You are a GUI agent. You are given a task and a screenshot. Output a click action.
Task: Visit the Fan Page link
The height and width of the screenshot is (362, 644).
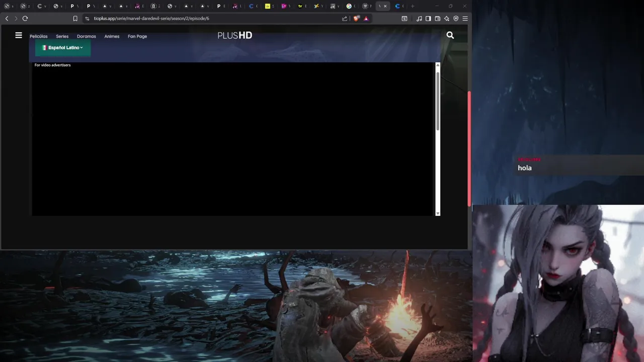pyautogui.click(x=137, y=36)
